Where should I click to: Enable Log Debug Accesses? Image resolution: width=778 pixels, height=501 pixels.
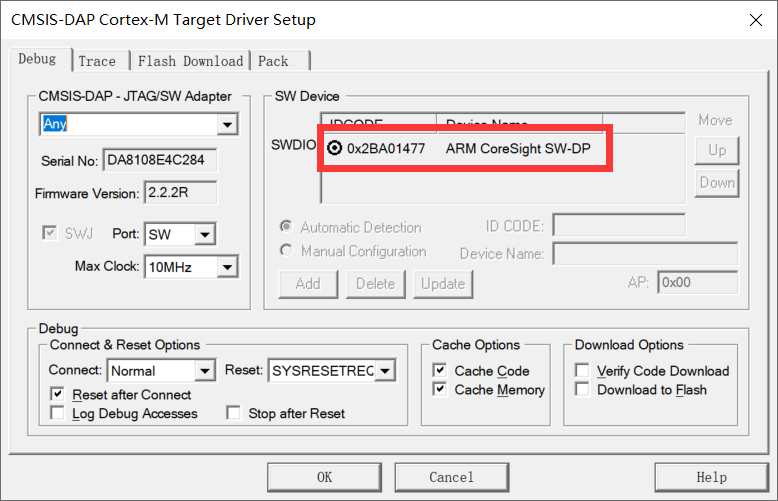(57, 414)
